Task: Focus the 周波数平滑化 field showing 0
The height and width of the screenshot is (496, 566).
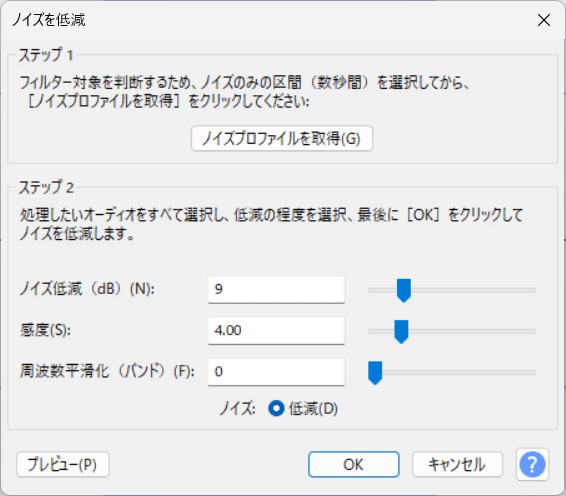Action: (x=276, y=372)
